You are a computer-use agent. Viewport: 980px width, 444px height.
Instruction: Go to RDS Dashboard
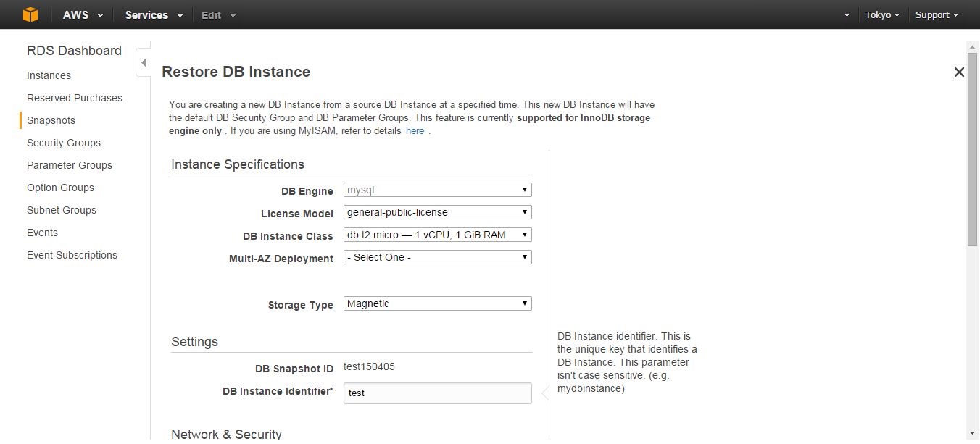point(74,51)
